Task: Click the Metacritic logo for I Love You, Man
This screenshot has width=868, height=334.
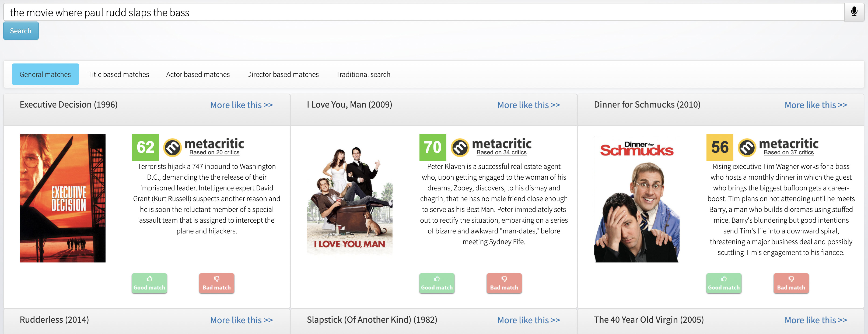Action: coord(491,147)
